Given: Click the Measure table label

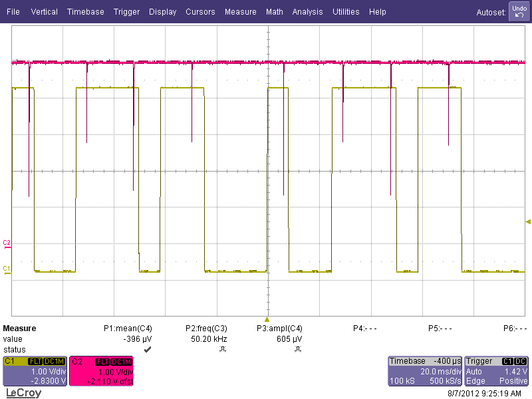Looking at the screenshot, I should [x=19, y=329].
